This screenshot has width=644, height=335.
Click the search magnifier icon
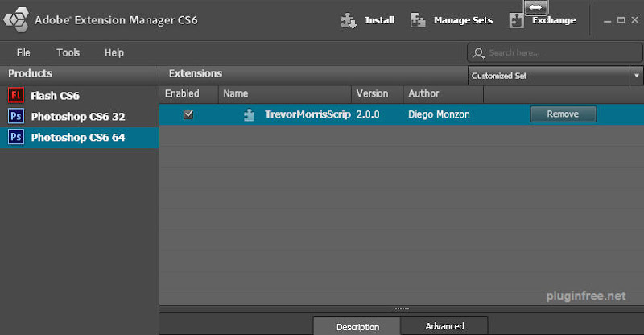point(478,53)
